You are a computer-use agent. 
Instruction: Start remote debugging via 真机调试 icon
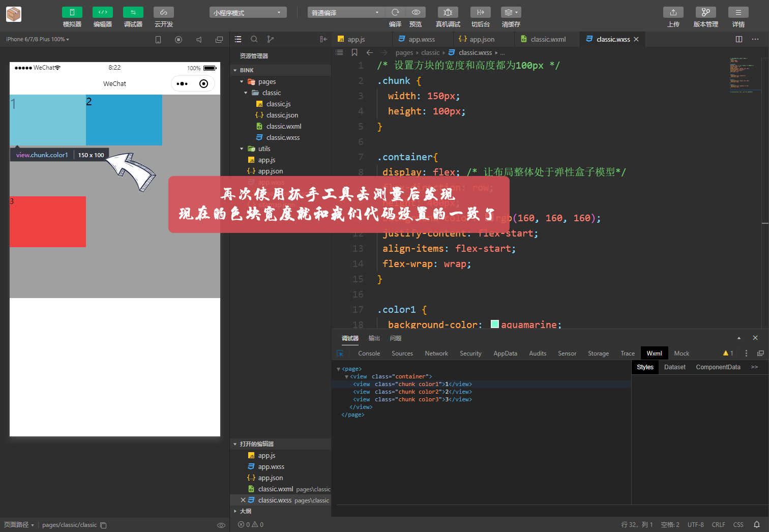[x=448, y=12]
